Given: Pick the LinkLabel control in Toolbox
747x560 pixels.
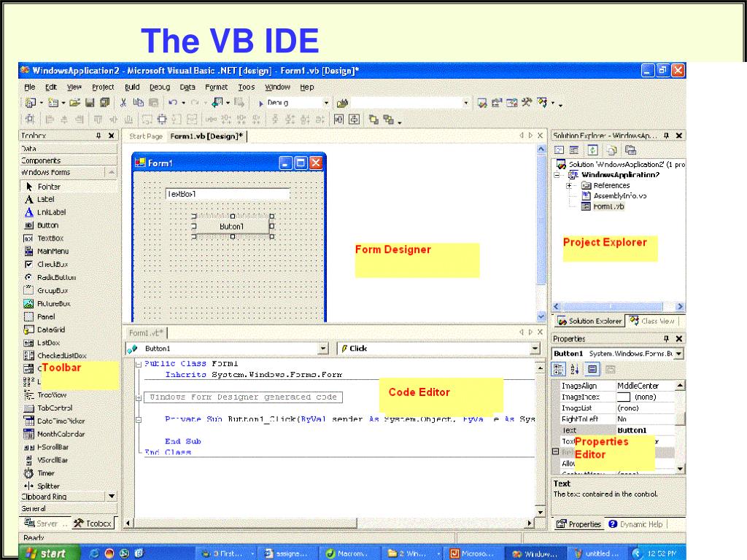Looking at the screenshot, I should 45,212.
